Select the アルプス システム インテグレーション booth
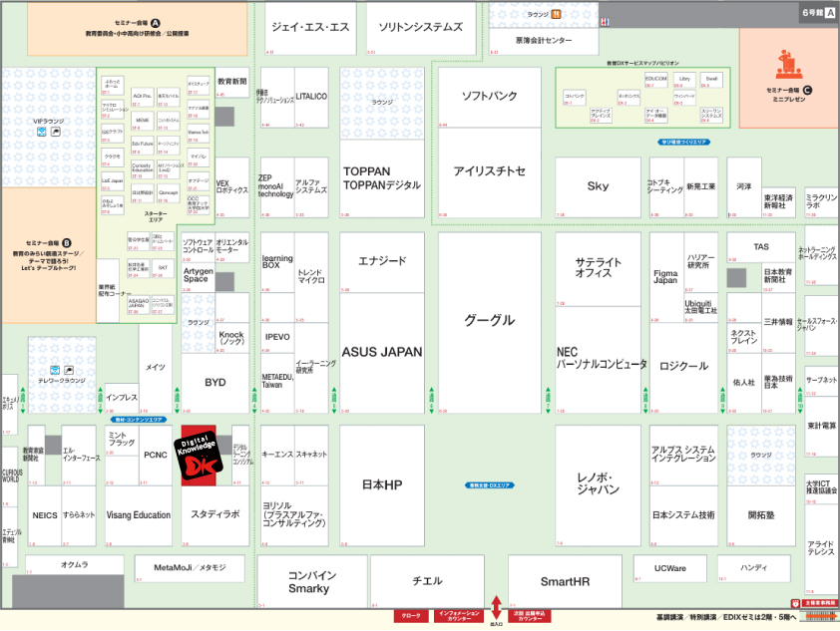This screenshot has height=631, width=840. click(x=683, y=456)
